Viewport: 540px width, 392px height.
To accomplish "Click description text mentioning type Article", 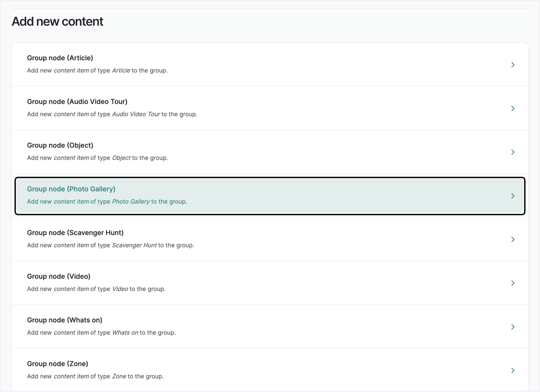I will point(97,71).
